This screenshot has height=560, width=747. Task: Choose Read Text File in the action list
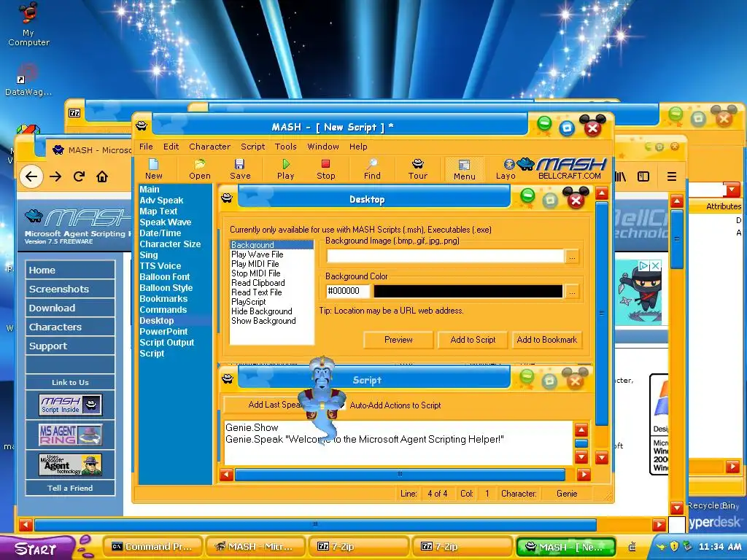[x=256, y=293]
